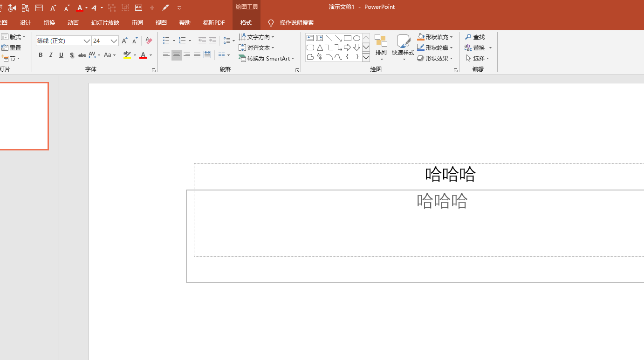Open 快速样式 quick styles
This screenshot has height=360, width=644.
pyautogui.click(x=403, y=48)
